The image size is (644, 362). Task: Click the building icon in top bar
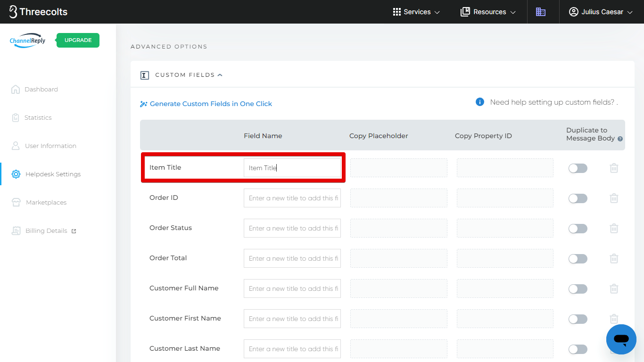[x=541, y=12]
